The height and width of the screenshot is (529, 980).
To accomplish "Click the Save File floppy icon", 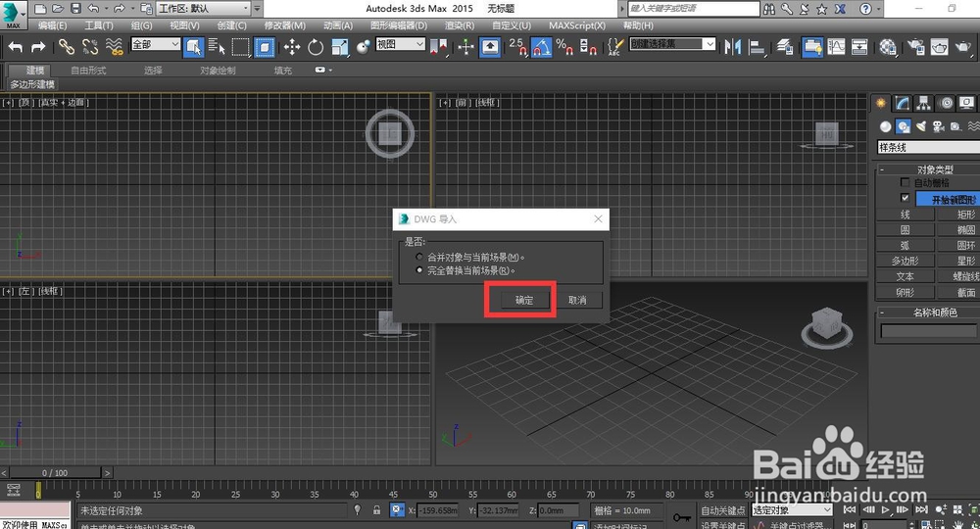I will coord(75,9).
